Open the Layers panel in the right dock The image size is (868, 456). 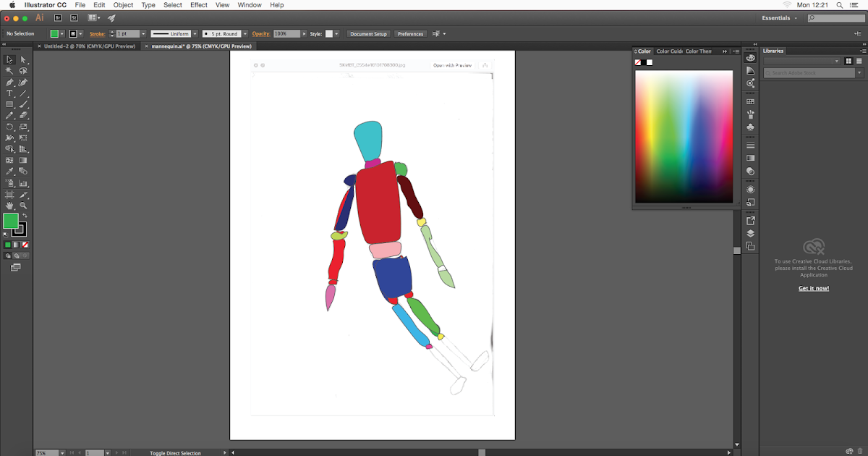point(750,232)
